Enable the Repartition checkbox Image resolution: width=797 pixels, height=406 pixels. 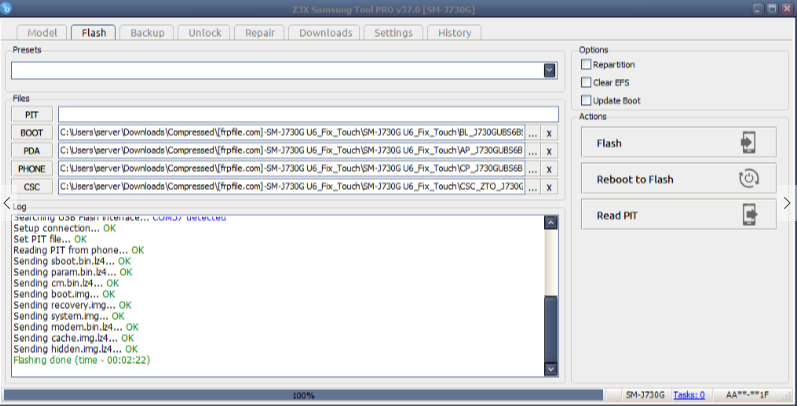[586, 65]
